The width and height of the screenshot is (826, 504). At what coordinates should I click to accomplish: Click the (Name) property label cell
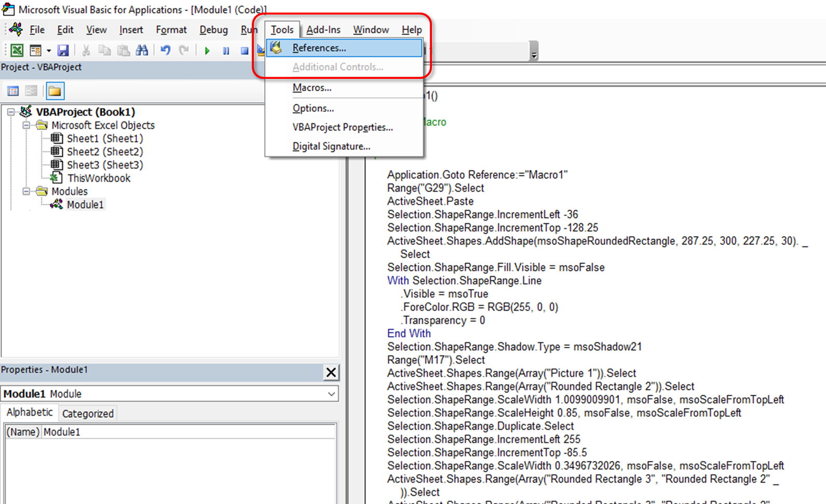coord(23,432)
